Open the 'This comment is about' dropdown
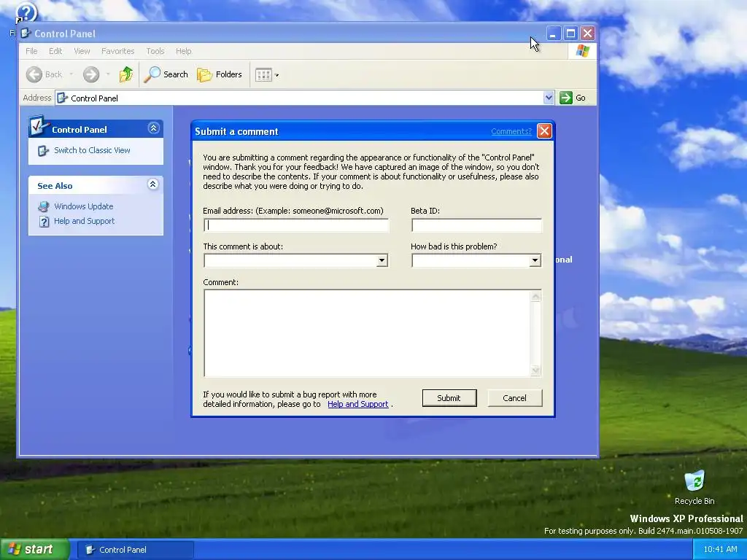This screenshot has width=747, height=560. (382, 260)
